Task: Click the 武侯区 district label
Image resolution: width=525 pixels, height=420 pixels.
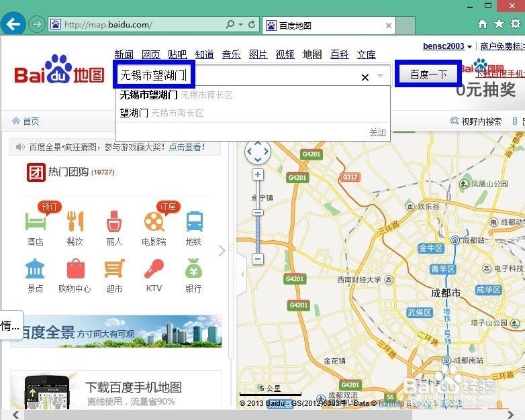Action: click(x=420, y=313)
